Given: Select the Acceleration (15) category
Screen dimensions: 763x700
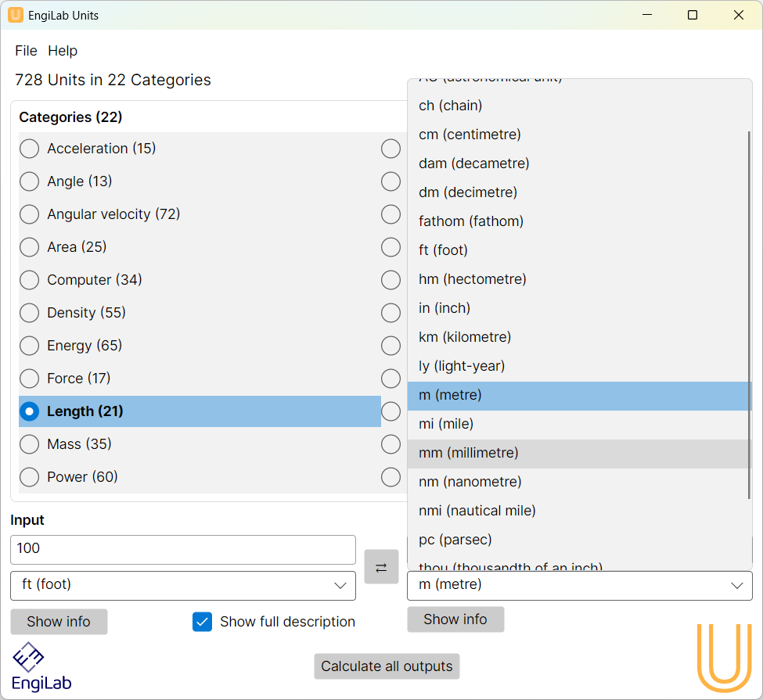Looking at the screenshot, I should [30, 149].
